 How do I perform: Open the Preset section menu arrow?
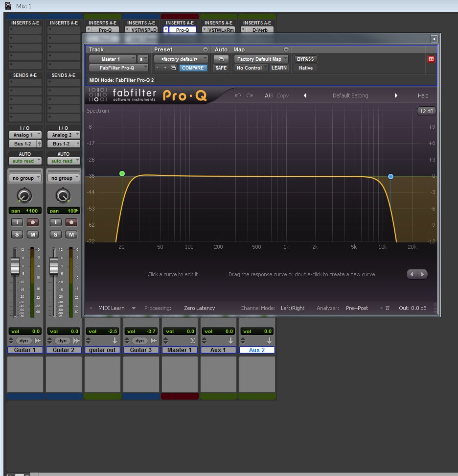click(206, 49)
